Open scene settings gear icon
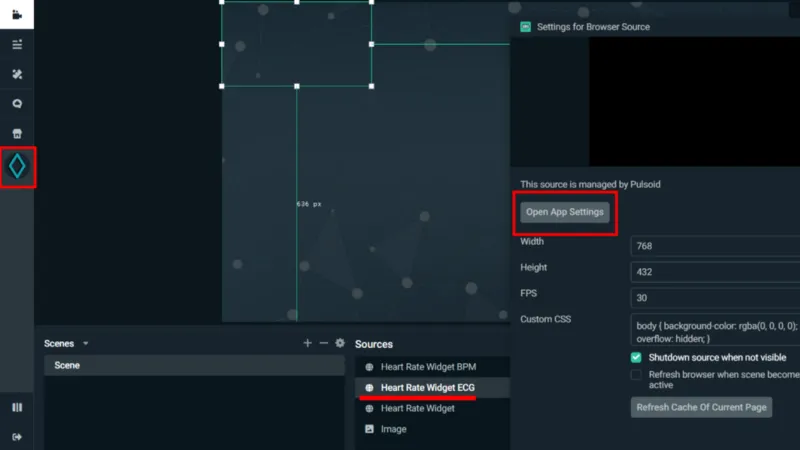Viewport: 800px width, 450px height. pos(340,343)
